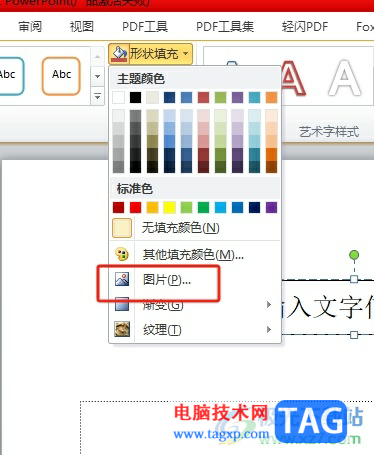Pick the white theme color
Screen dimensions: 374x455
pyautogui.click(x=118, y=97)
